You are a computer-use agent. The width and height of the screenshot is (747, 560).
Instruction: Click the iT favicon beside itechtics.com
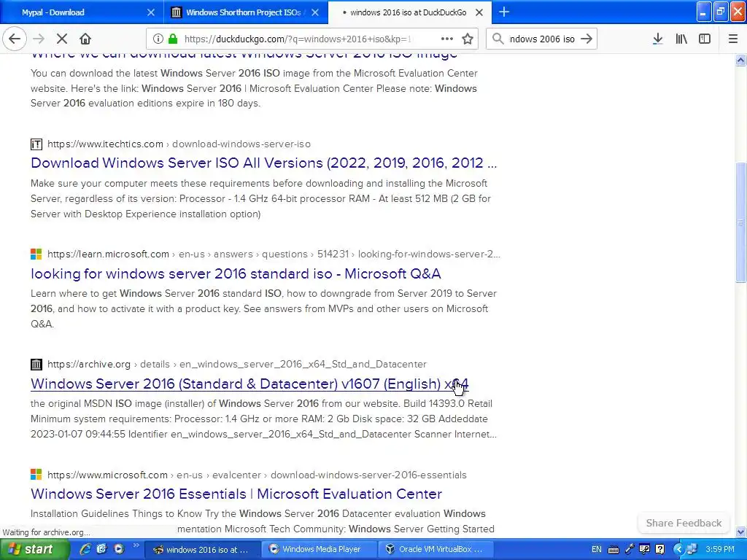coord(36,144)
